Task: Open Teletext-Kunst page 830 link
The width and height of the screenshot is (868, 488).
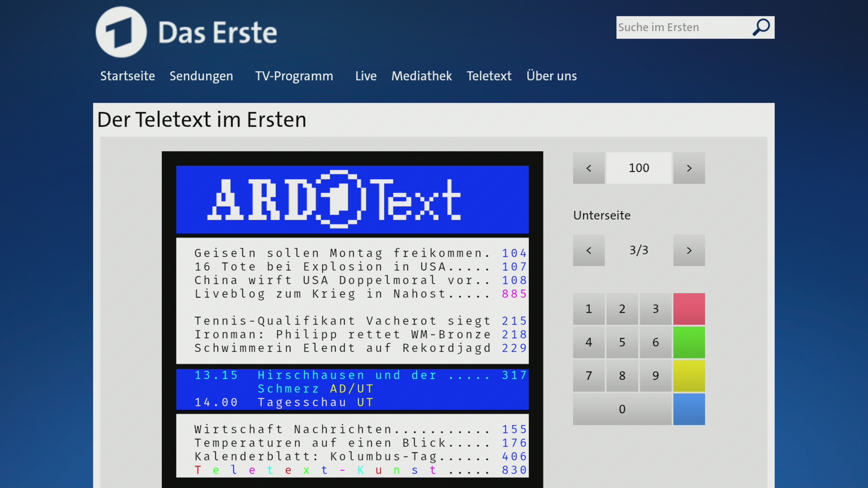Action: 514,470
